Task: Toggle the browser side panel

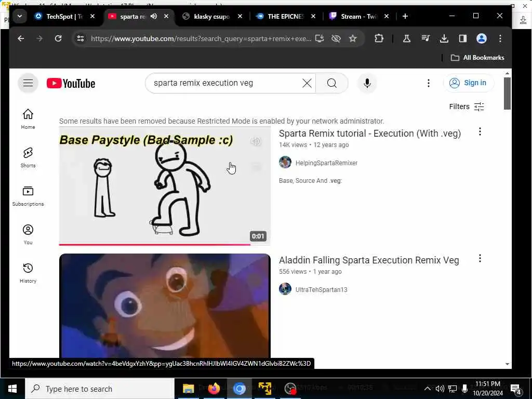Action: click(x=463, y=38)
